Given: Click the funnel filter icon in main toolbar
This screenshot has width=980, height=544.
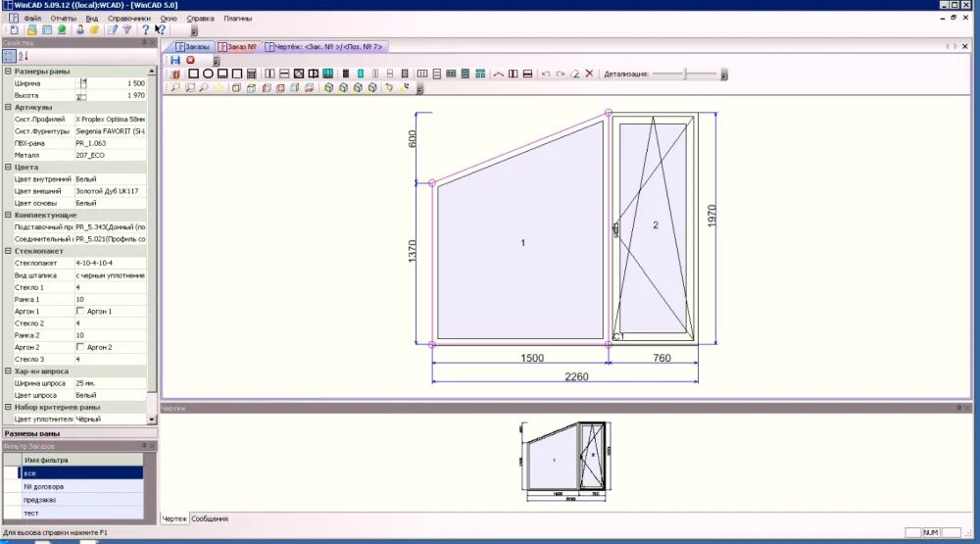Looking at the screenshot, I should 126,30.
